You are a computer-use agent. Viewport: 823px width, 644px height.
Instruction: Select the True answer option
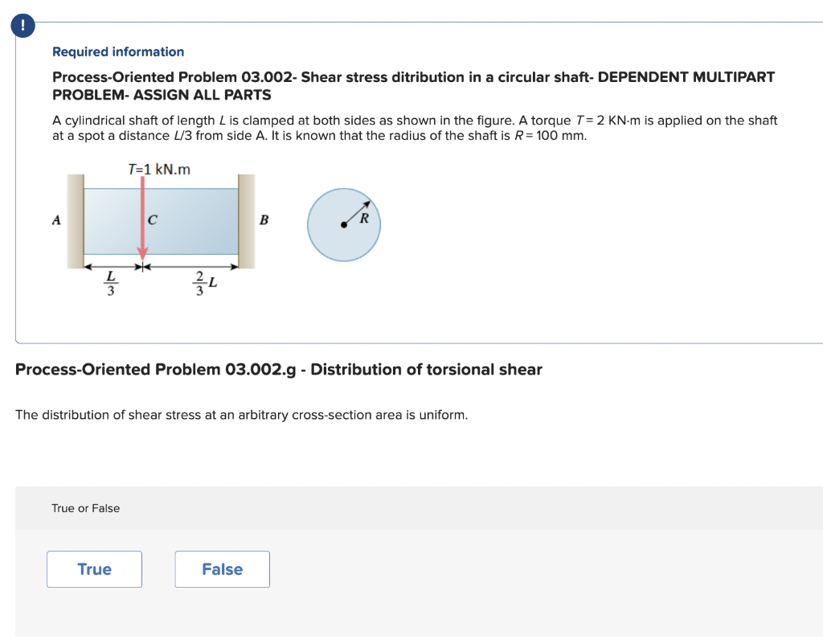[x=94, y=568]
